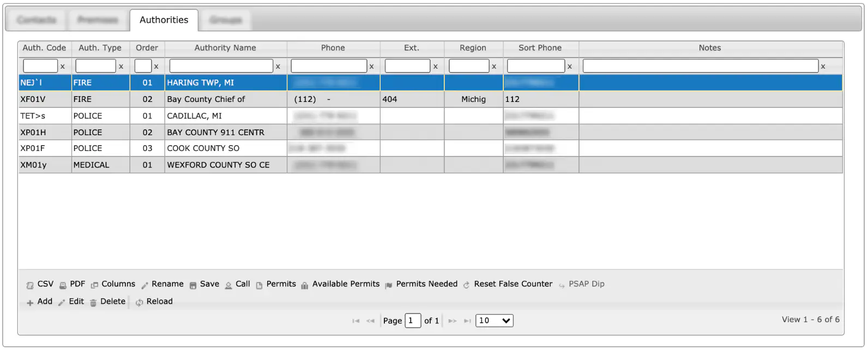Focus the Auth. Code filter field
This screenshot has height=350, width=868.
(40, 66)
